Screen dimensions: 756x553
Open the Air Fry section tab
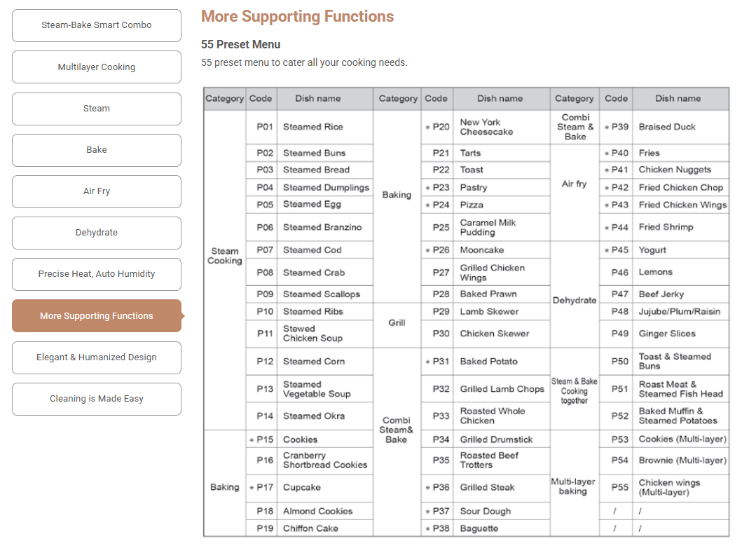[97, 191]
